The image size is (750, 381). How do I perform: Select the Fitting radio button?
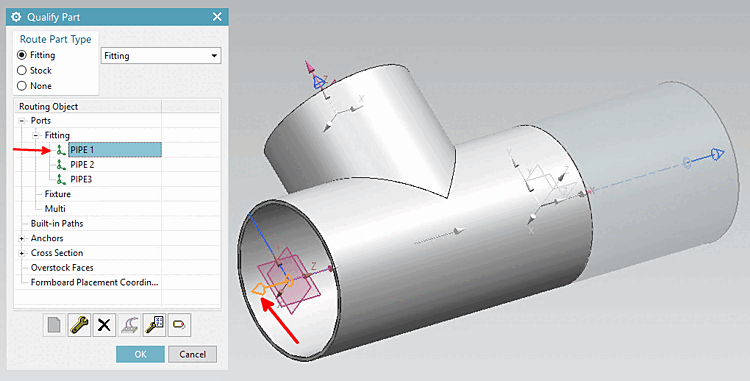point(22,55)
